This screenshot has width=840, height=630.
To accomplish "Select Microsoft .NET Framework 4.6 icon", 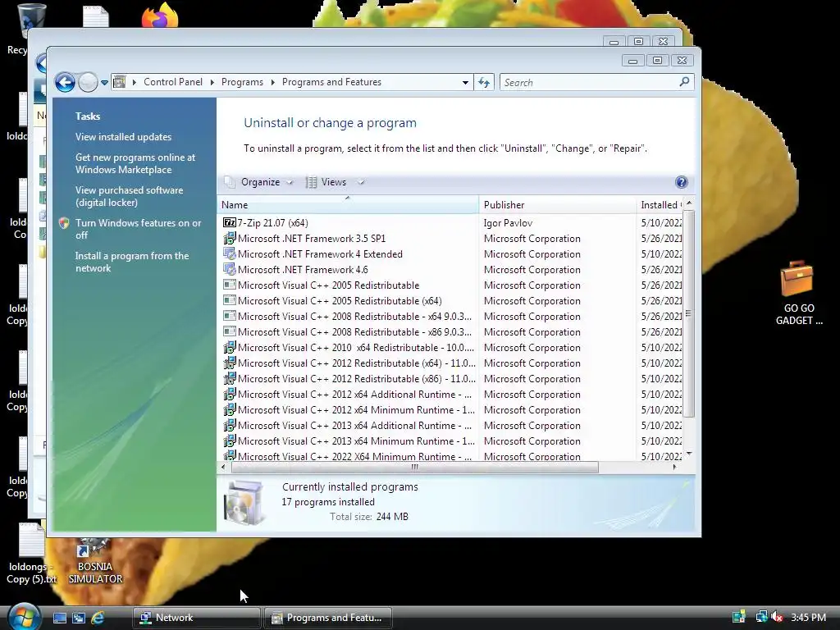I will coord(230,269).
